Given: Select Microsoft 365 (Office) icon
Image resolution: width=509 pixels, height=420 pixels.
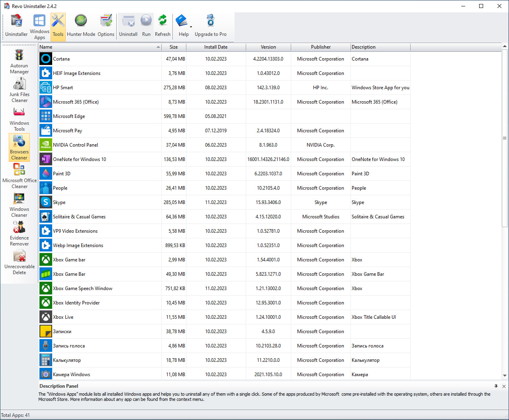Looking at the screenshot, I should click(46, 102).
